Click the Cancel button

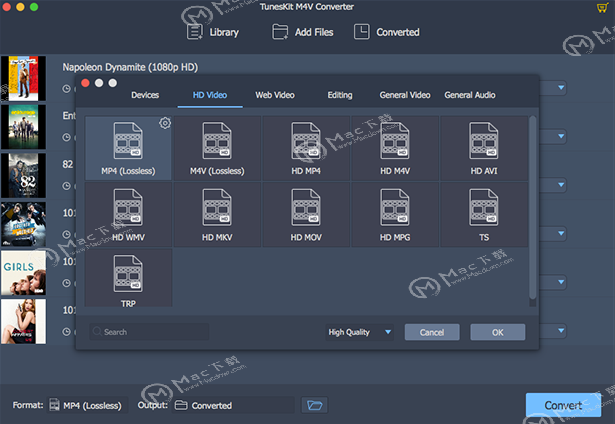click(x=432, y=332)
